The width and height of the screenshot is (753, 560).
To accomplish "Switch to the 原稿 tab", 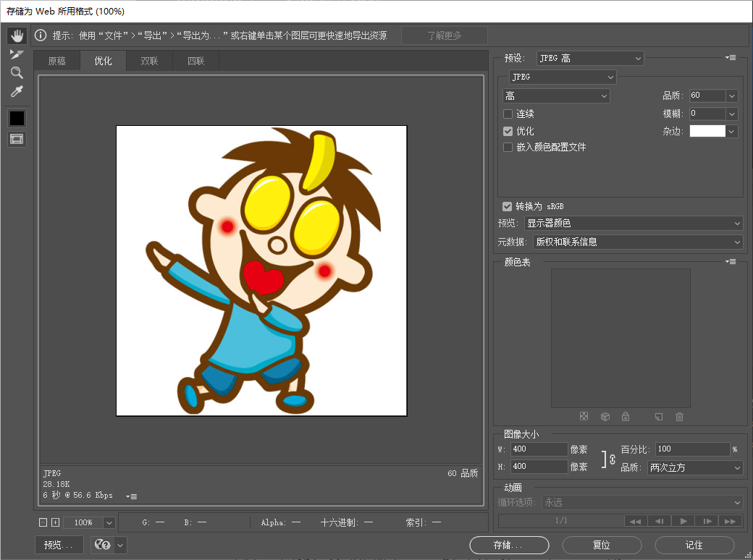I will point(57,61).
